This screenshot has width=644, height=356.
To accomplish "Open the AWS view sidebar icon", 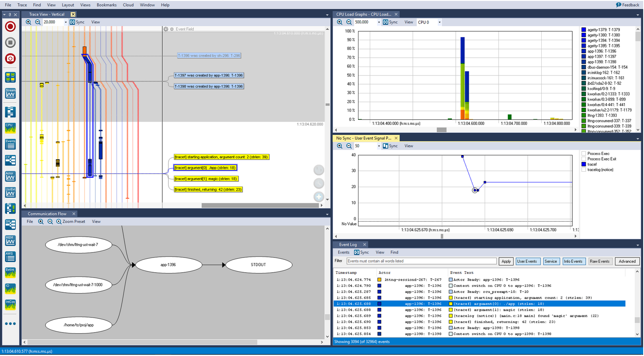I will pyautogui.click(x=10, y=256).
